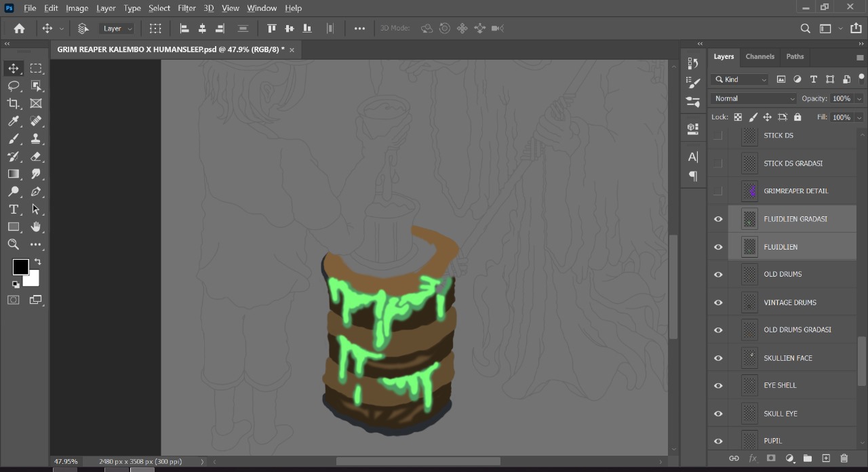Image resolution: width=868 pixels, height=472 pixels.
Task: Share the image button
Action: pos(856,28)
